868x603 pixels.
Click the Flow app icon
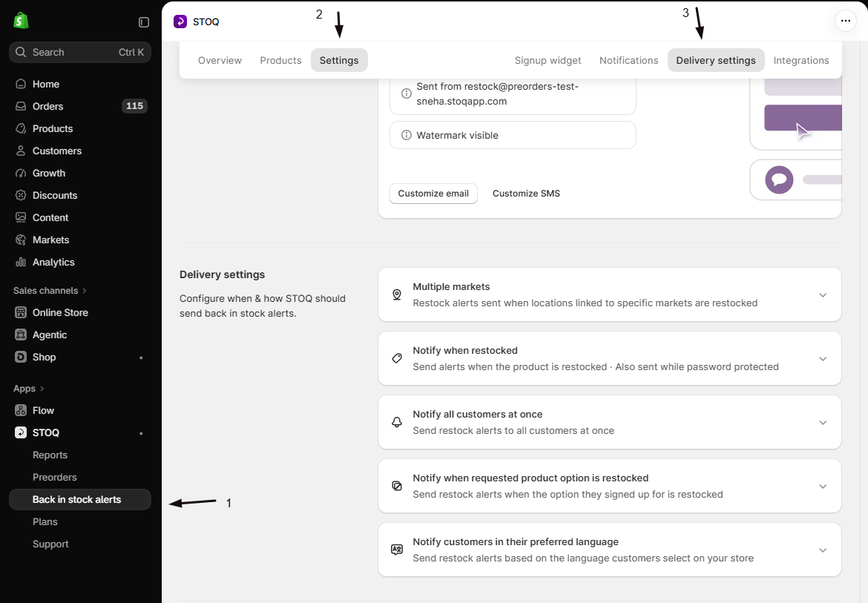pyautogui.click(x=21, y=410)
